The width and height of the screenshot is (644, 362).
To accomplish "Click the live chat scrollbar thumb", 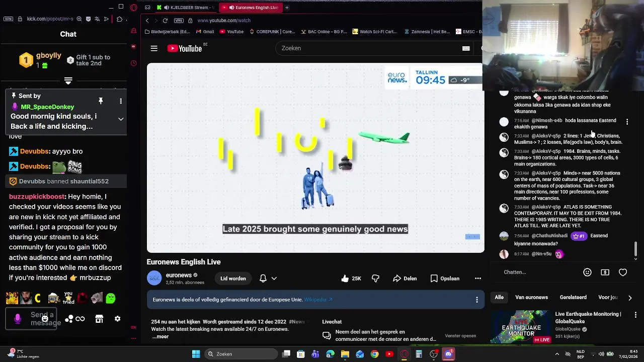I will (635, 248).
